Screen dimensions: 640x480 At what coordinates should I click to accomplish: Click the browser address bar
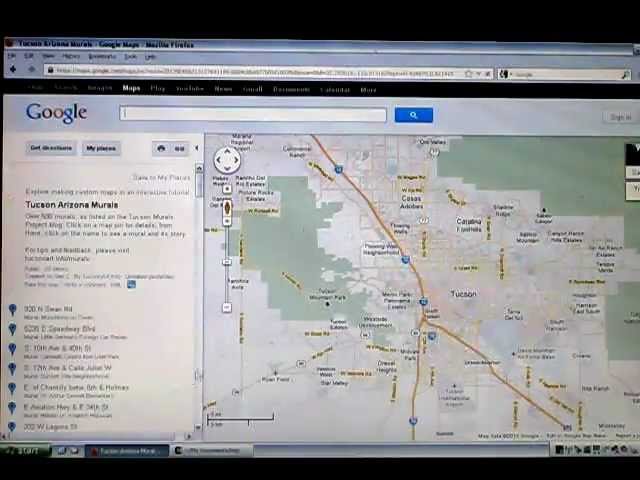pyautogui.click(x=267, y=72)
